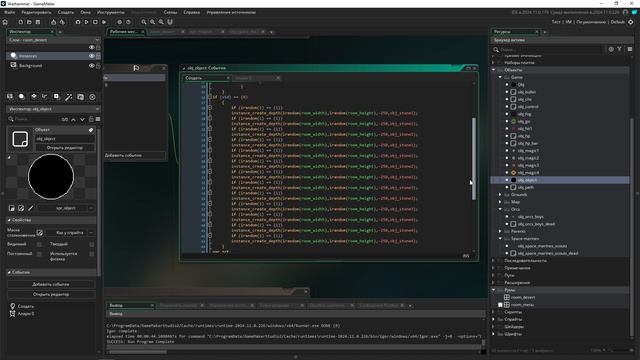
Task: Toggle the all-layers eye in header row
Action: pos(92,47)
